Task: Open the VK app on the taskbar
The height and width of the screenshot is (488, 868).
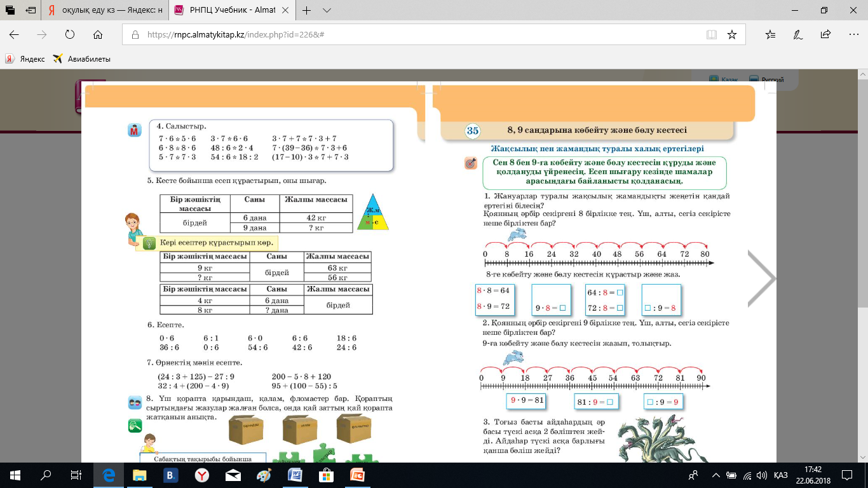Action: point(170,475)
